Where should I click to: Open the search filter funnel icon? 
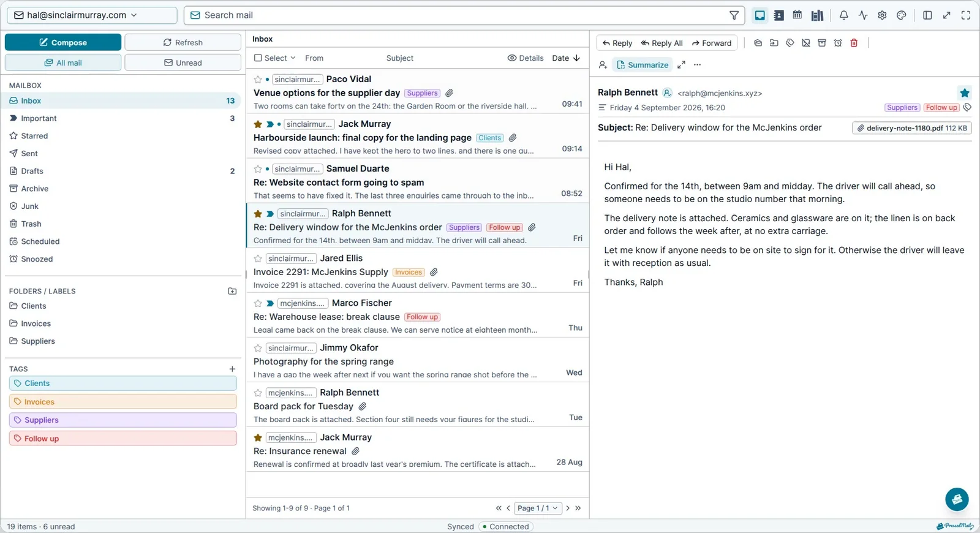[734, 15]
